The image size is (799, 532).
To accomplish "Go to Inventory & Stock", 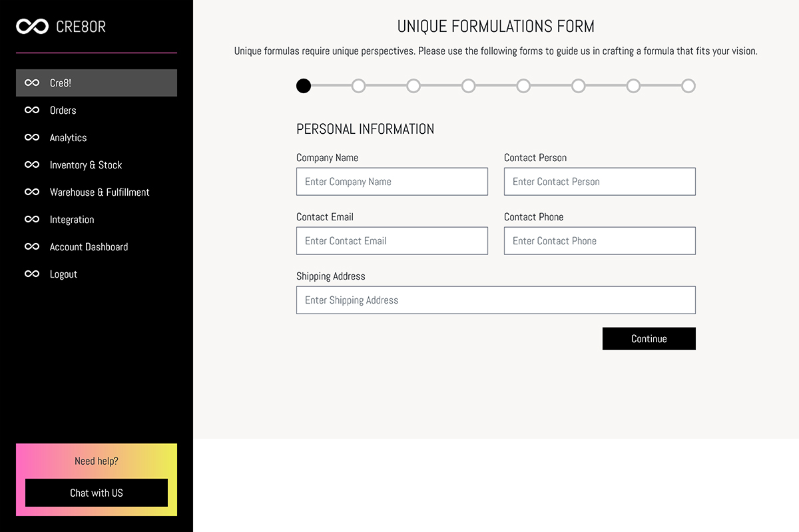I will coord(97,165).
